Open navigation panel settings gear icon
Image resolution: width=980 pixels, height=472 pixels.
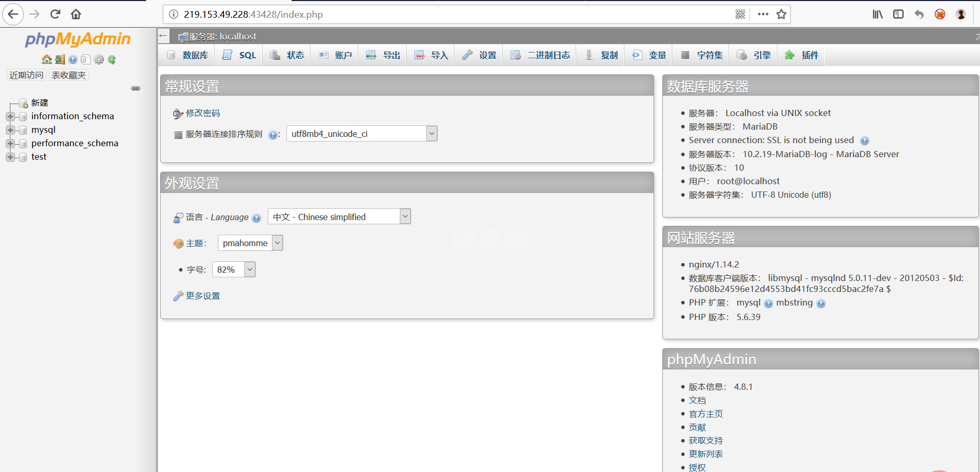pos(99,59)
